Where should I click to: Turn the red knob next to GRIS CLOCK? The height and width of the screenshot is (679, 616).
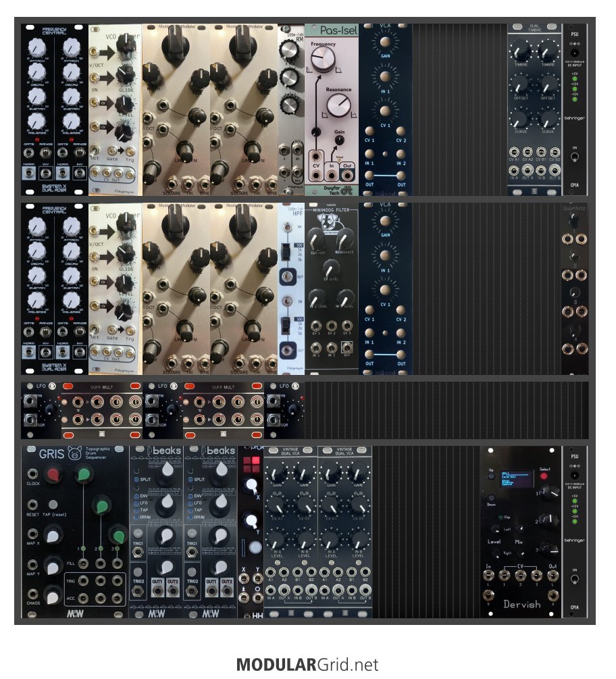point(53,474)
